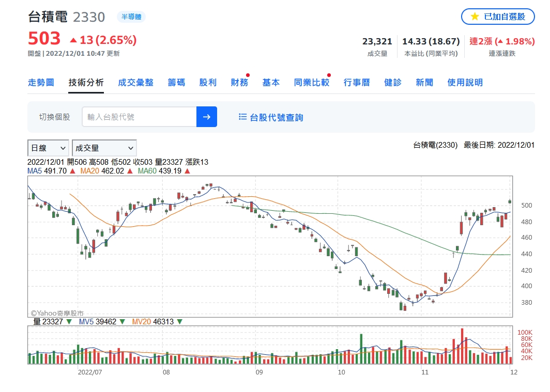
Task: Click the star watchlist icon
Action: (x=475, y=17)
